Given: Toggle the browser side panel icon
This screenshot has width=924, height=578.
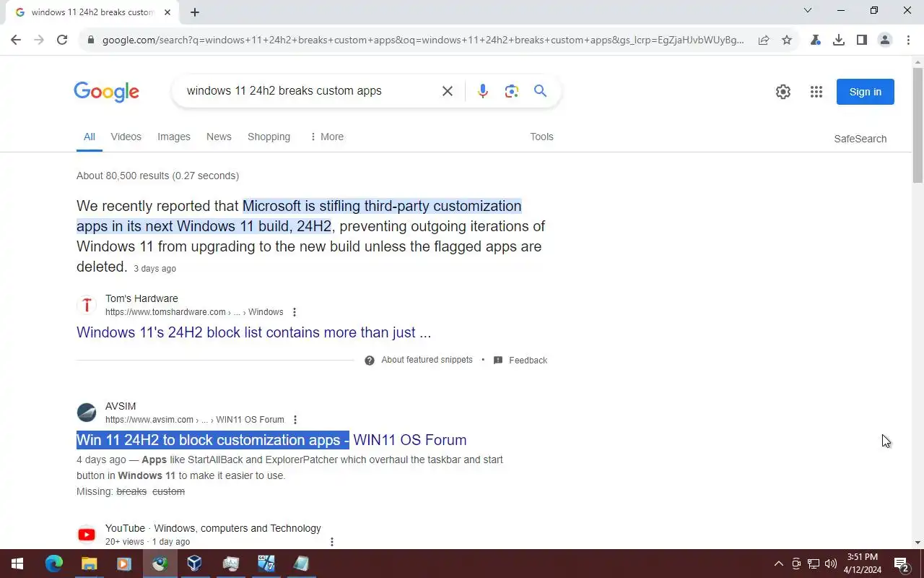Looking at the screenshot, I should [862, 40].
